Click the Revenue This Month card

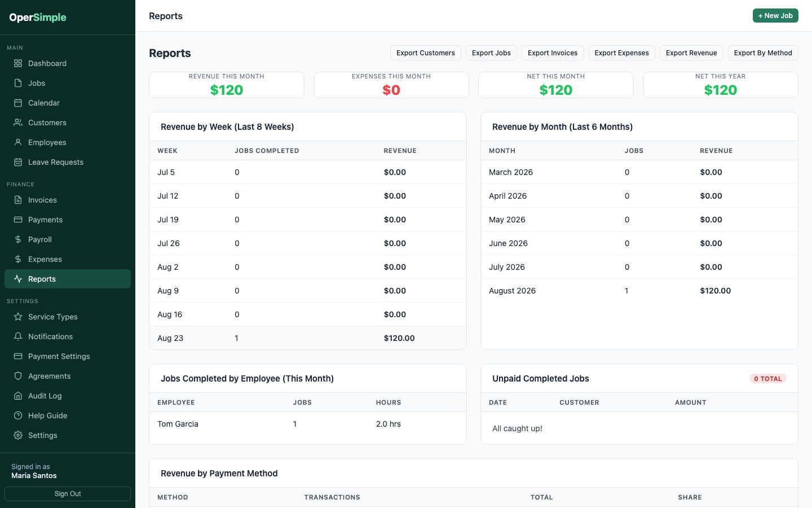tap(227, 85)
